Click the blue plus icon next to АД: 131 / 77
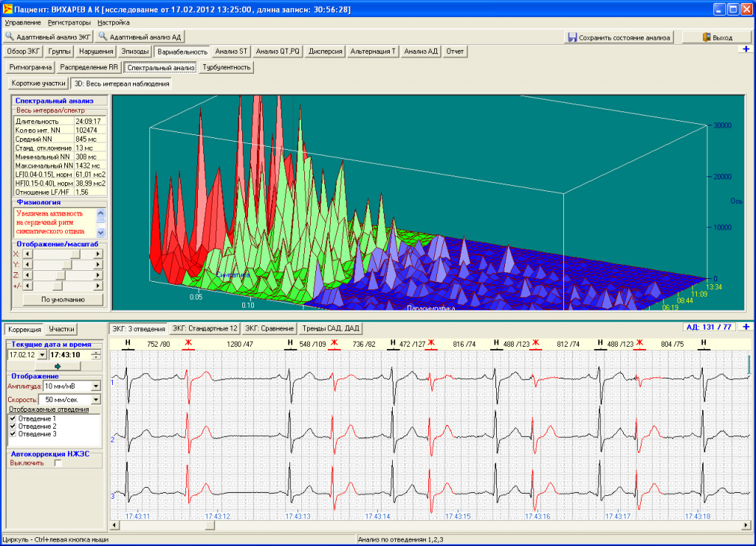The image size is (756, 546). pos(746,327)
